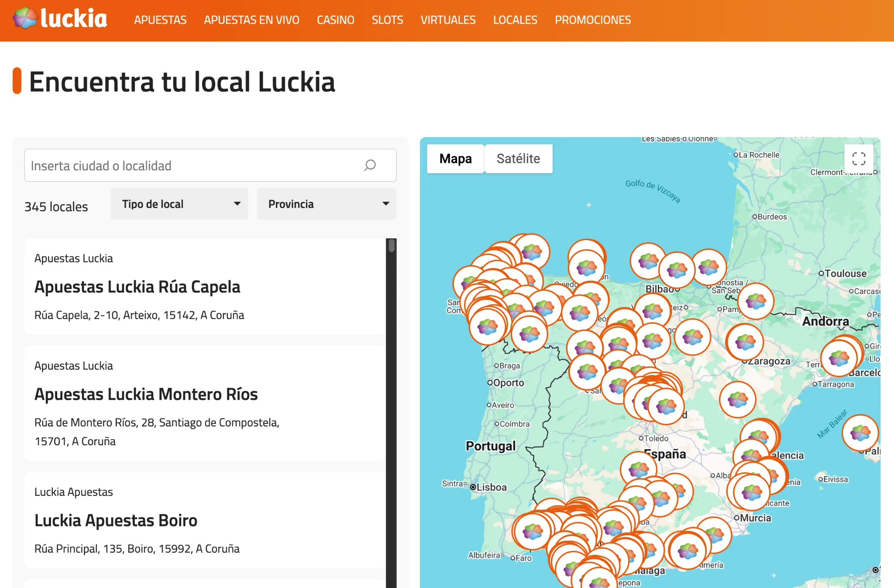This screenshot has height=588, width=894.
Task: Open the Tipo de local dropdown
Action: (179, 204)
